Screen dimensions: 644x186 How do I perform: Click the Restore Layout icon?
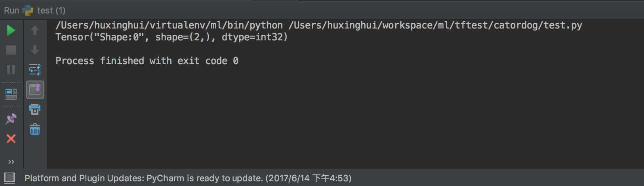tap(11, 94)
